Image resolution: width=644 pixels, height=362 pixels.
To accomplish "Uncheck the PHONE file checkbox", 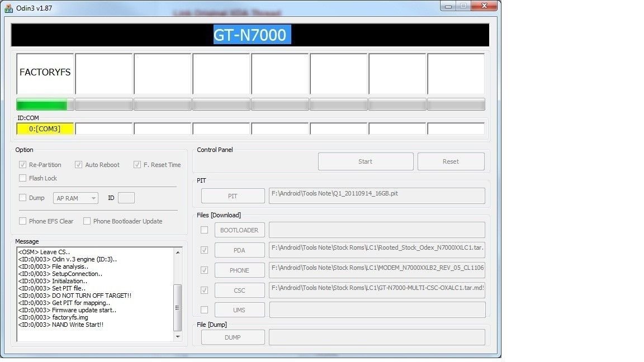I will pyautogui.click(x=204, y=270).
